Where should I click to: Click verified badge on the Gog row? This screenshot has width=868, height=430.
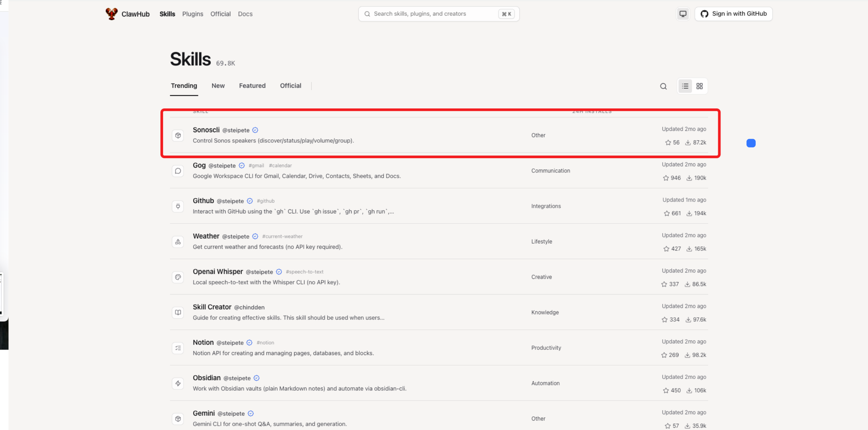point(242,166)
